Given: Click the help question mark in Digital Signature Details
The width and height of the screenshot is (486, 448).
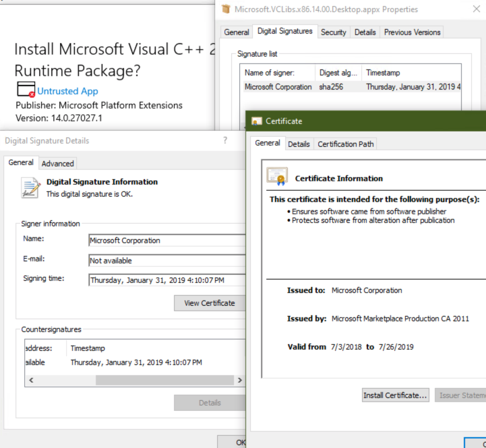Looking at the screenshot, I should 225,140.
